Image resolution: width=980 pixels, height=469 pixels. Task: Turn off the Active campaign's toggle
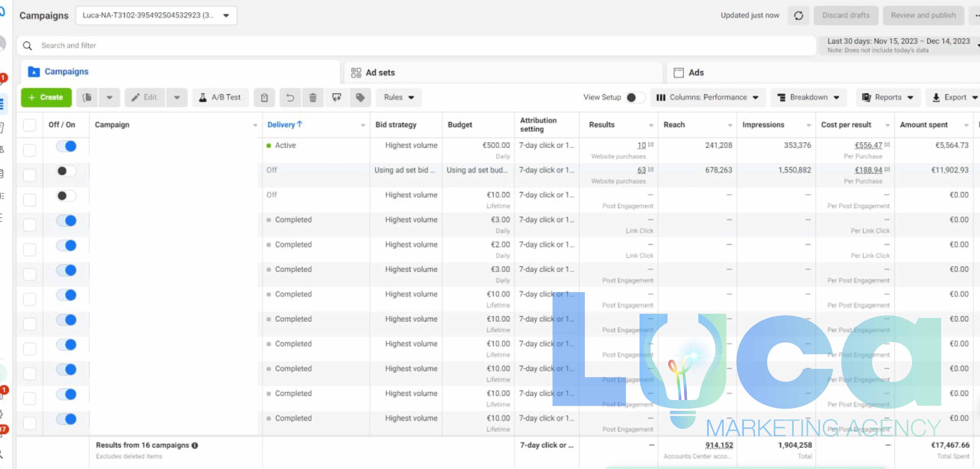(x=66, y=146)
